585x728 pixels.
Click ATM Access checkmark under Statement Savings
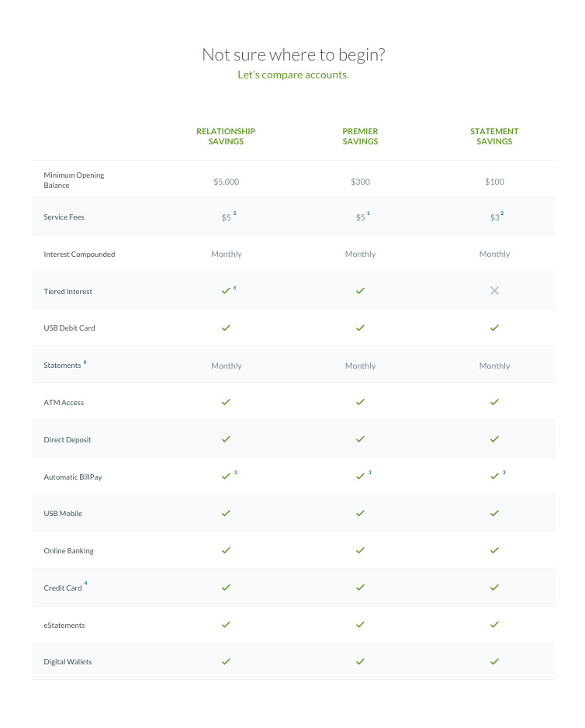[494, 402]
